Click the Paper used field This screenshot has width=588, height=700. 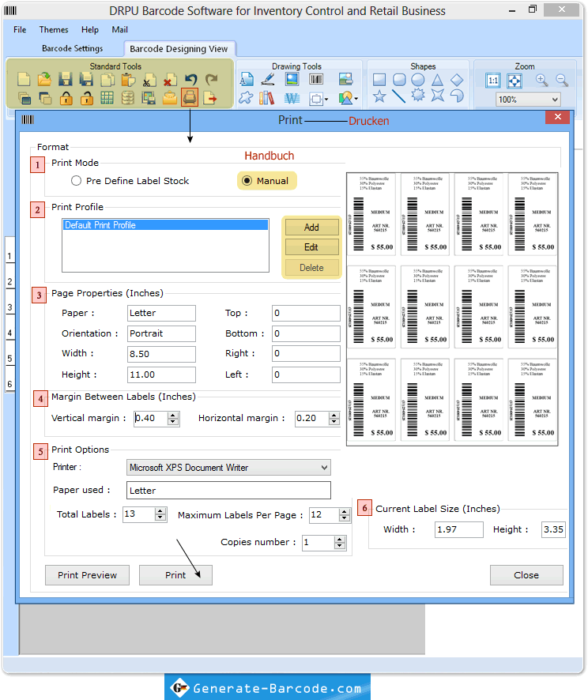228,490
